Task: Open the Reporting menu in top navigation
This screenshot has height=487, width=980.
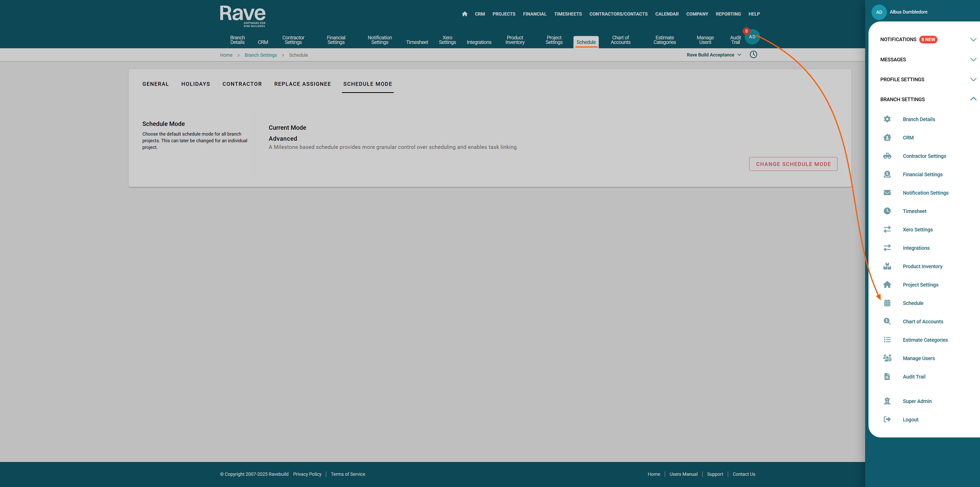Action: (728, 14)
